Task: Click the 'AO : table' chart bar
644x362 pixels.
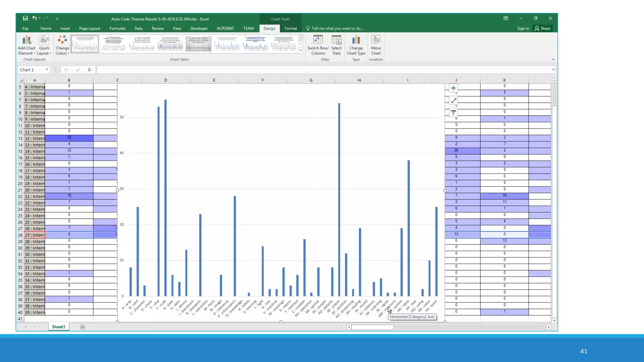Action: click(x=409, y=228)
